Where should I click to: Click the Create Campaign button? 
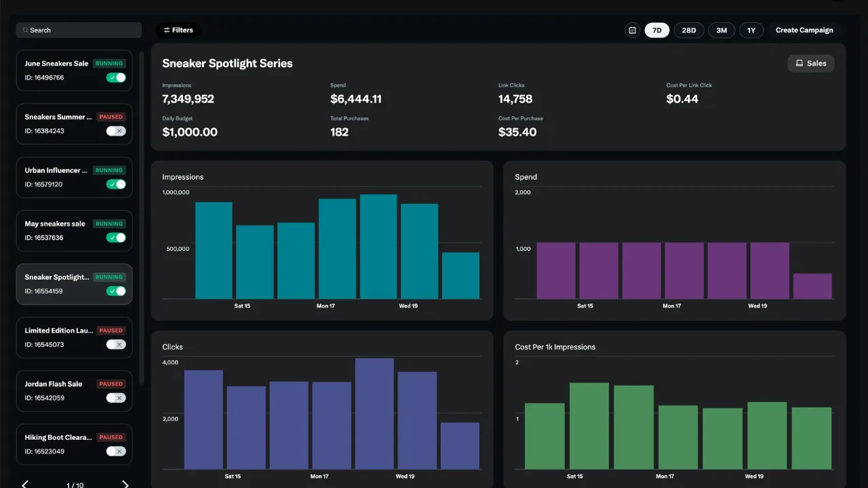pyautogui.click(x=804, y=30)
